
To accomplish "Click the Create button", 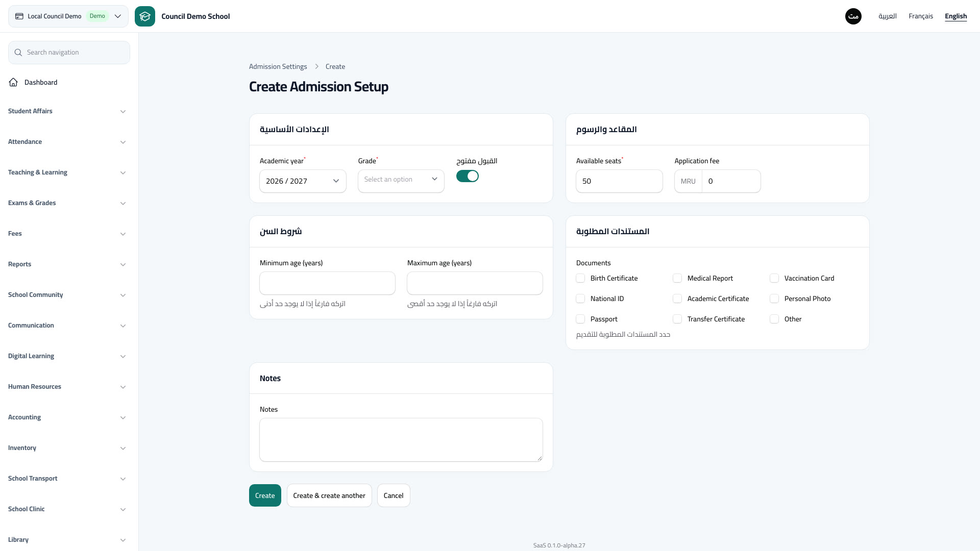I will click(265, 495).
